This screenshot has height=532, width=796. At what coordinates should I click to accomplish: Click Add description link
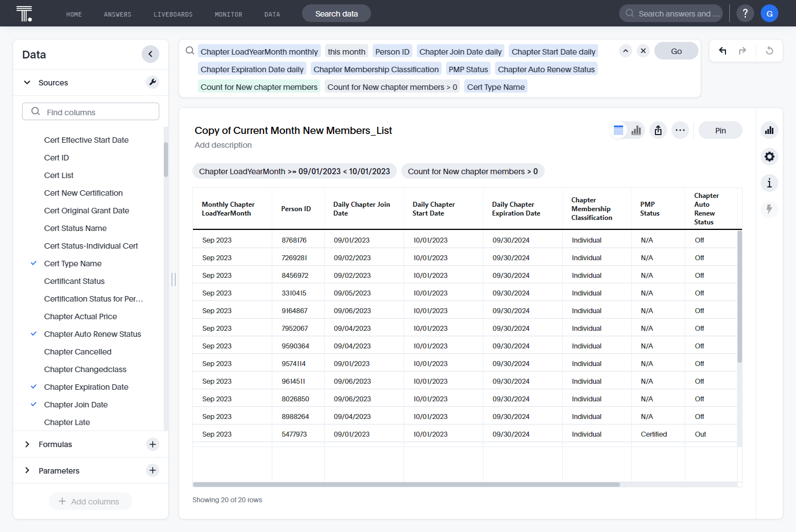coord(223,145)
